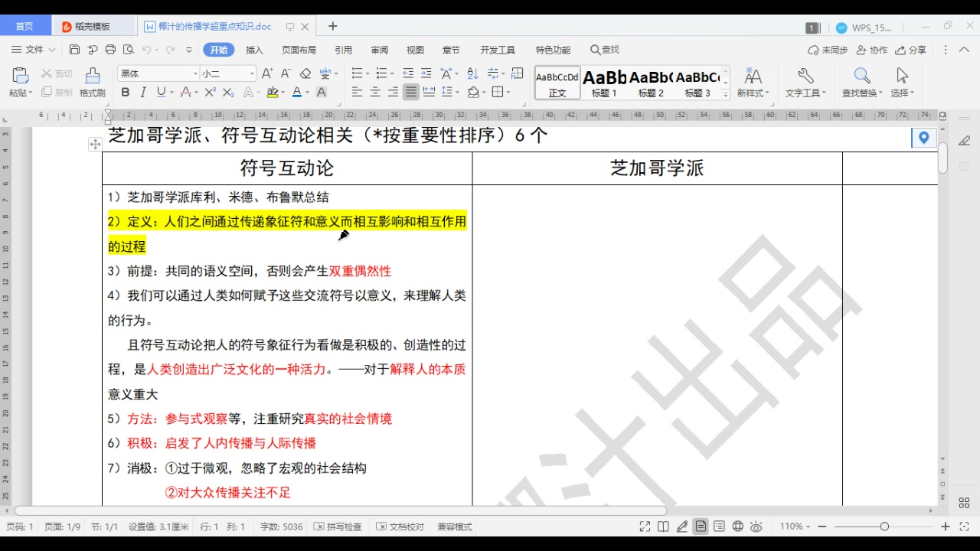
Task: Click the Subscript X₂ icon
Action: pos(228,93)
